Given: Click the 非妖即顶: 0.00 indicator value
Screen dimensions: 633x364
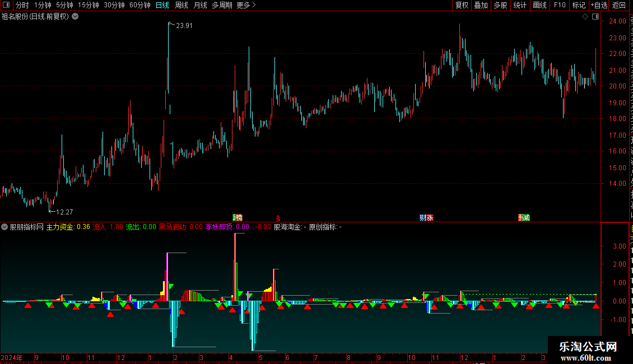Looking at the screenshot, I should [227, 227].
